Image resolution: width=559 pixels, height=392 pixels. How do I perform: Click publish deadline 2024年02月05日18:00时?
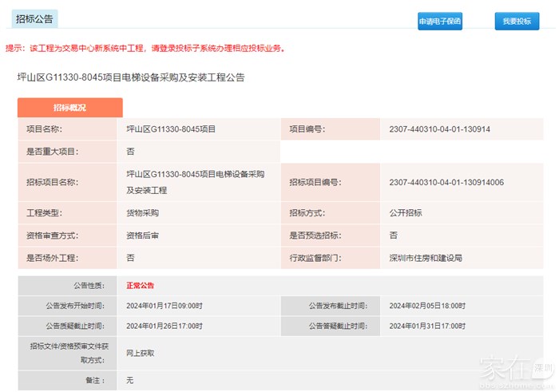coord(427,305)
